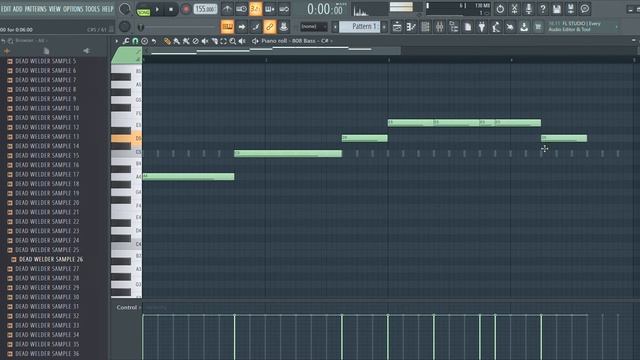Click the 155.000 tempo field
Screen dimensions: 640x360
[205, 9]
